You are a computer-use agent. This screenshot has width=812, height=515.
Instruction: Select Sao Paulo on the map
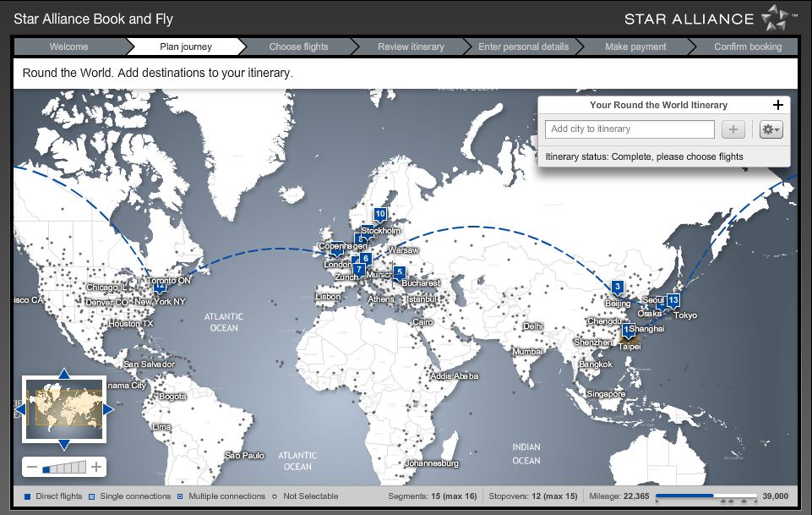pos(244,456)
